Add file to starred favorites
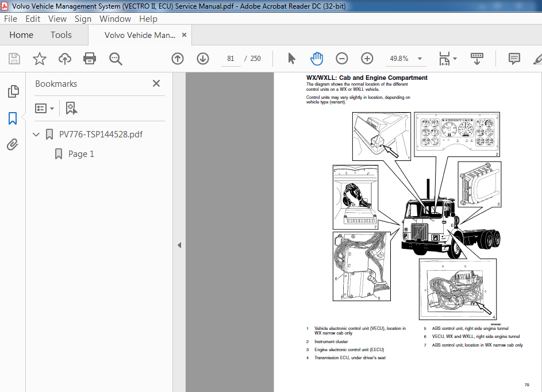 (40, 59)
